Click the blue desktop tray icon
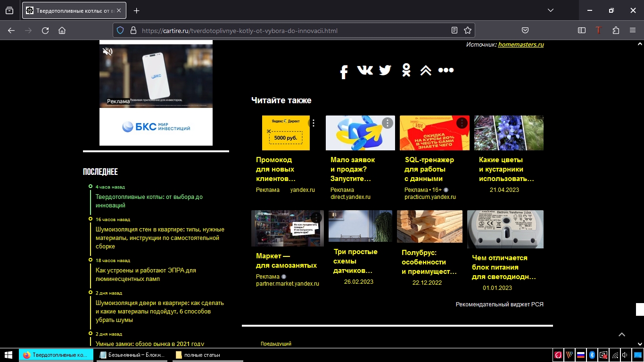Viewport: 644px width, 362px height. [637, 355]
